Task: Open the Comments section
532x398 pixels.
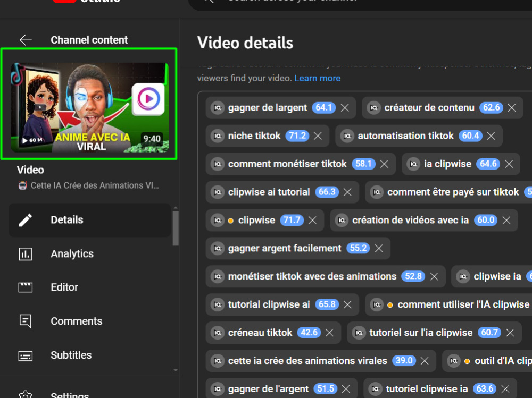Action: pos(90,321)
